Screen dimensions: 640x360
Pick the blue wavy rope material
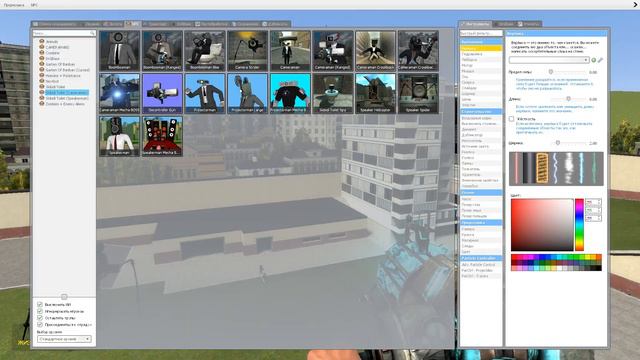pos(556,168)
